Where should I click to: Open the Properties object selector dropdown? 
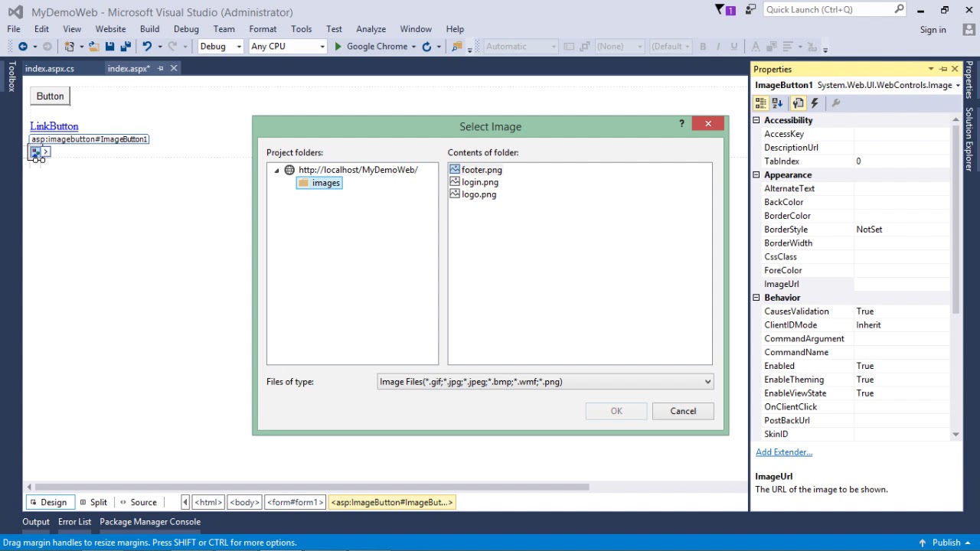(958, 85)
